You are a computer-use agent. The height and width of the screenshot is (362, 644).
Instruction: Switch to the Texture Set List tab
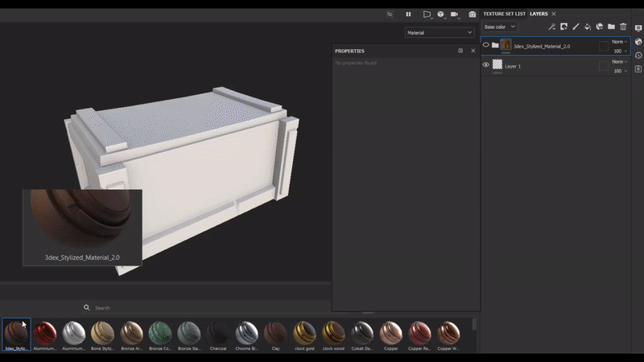[x=504, y=14]
